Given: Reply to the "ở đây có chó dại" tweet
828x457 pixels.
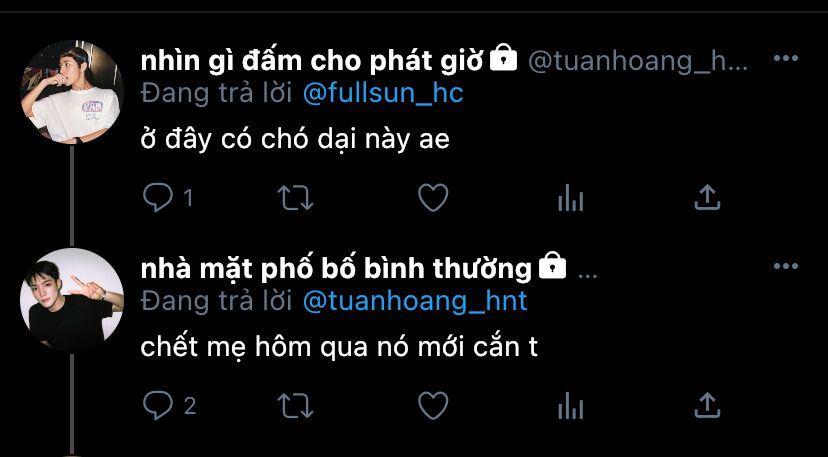Looking at the screenshot, I should coord(158,198).
